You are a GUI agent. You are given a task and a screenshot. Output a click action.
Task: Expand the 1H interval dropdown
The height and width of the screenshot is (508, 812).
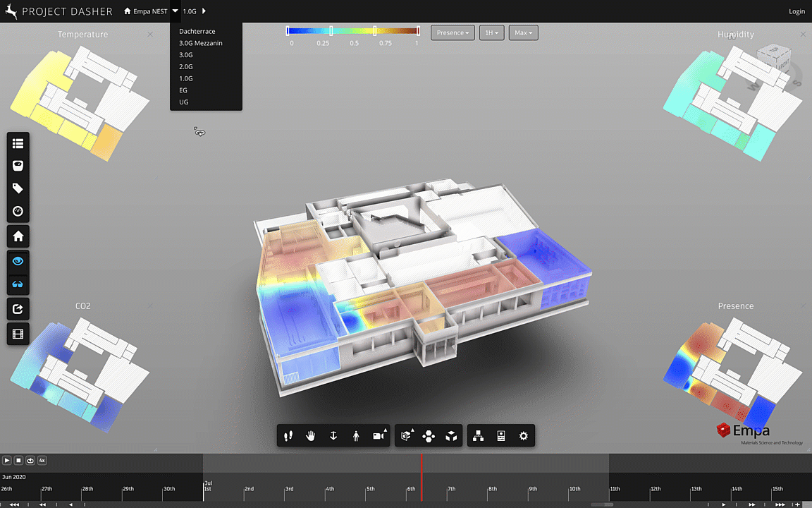491,32
